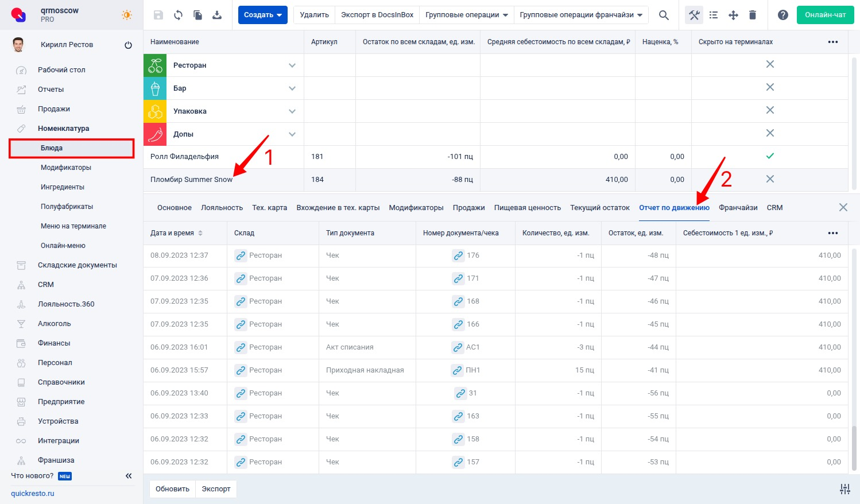Switch to the Основное tab
The image size is (860, 504).
(x=175, y=208)
